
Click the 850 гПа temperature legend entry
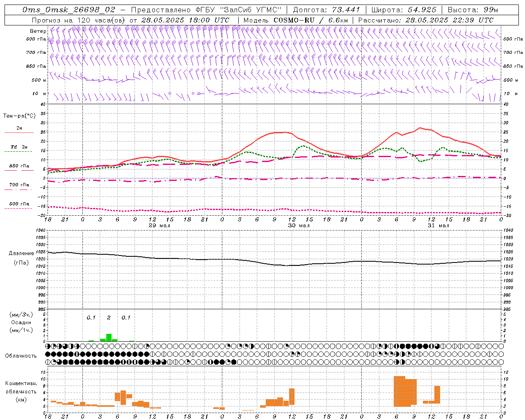click(x=19, y=166)
